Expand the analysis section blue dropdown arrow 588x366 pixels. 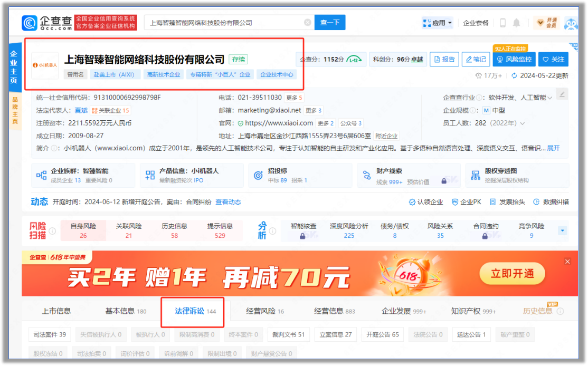(x=562, y=231)
